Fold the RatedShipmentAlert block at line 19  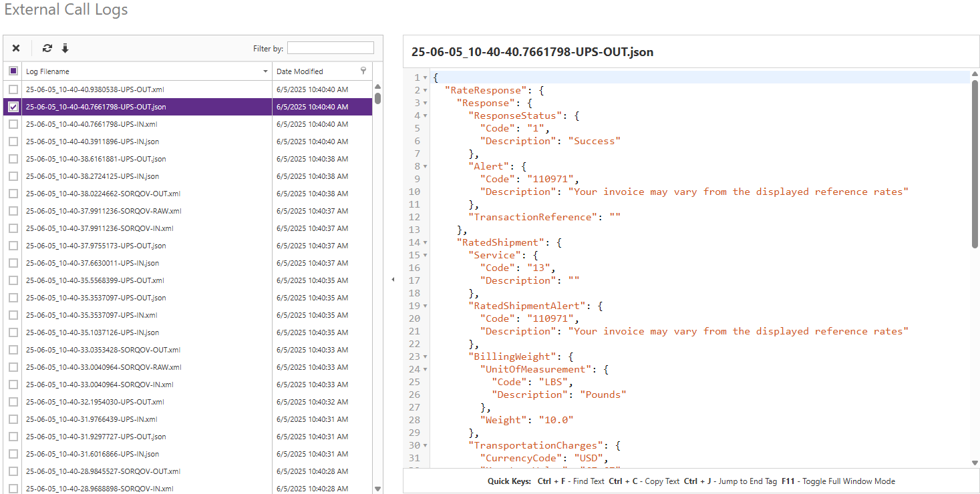(x=426, y=306)
